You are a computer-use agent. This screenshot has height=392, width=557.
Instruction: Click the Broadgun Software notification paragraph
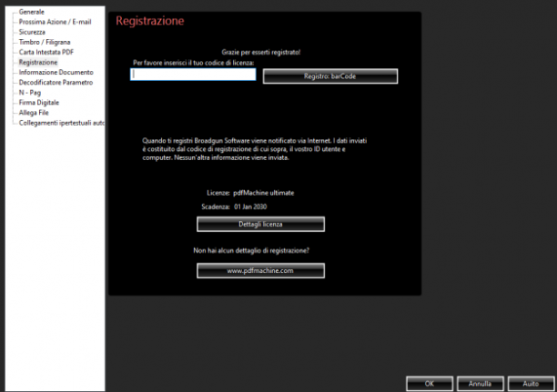click(x=254, y=149)
